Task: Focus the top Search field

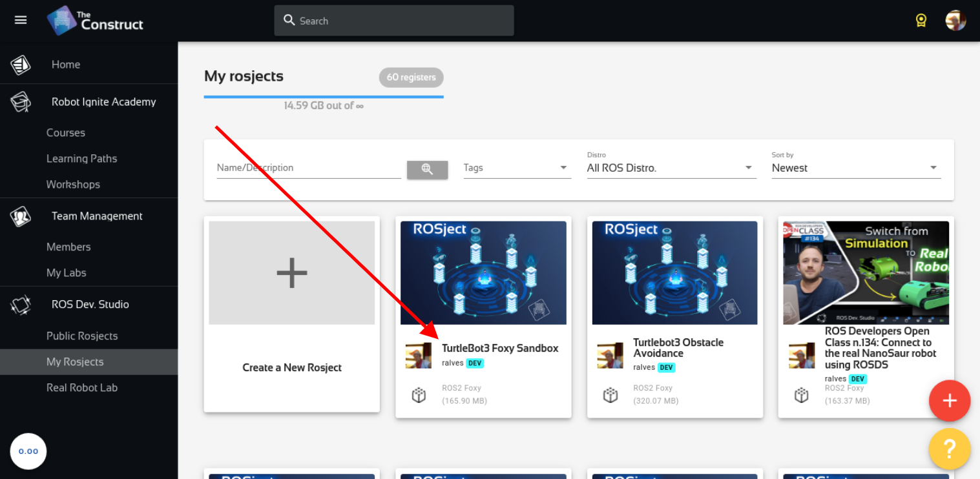Action: click(394, 21)
